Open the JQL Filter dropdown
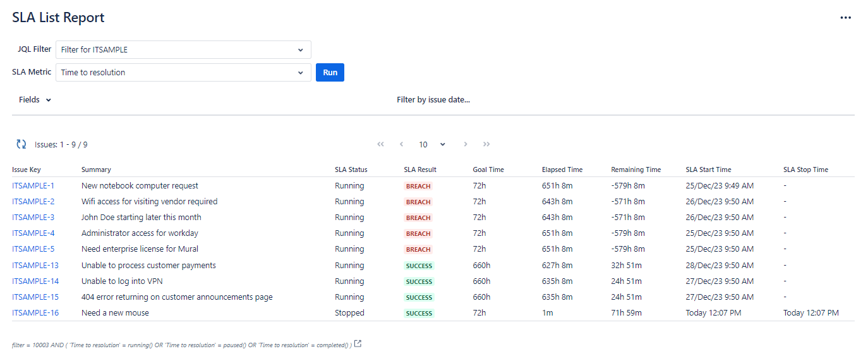This screenshot has height=363, width=868. [x=183, y=50]
